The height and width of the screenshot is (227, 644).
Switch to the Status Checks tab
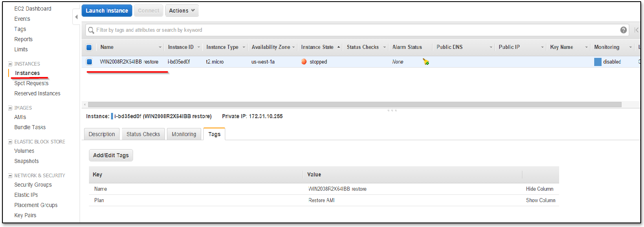point(143,134)
